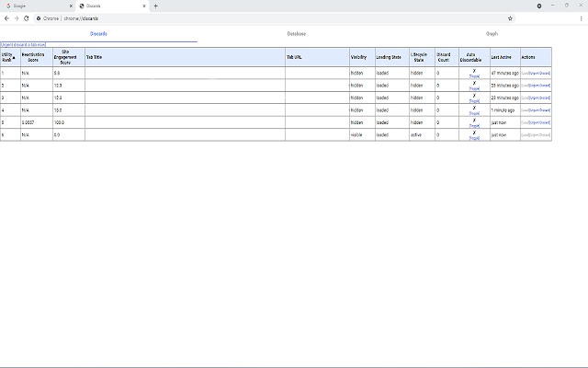Viewport: 588px width, 368px height.
Task: Click the '1 minute ago' last active cell
Action: (504, 110)
